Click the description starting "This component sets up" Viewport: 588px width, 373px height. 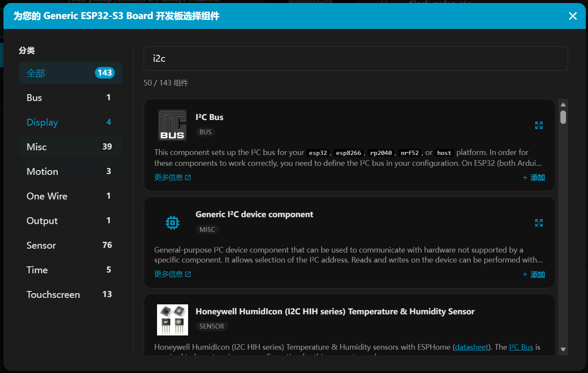click(349, 158)
